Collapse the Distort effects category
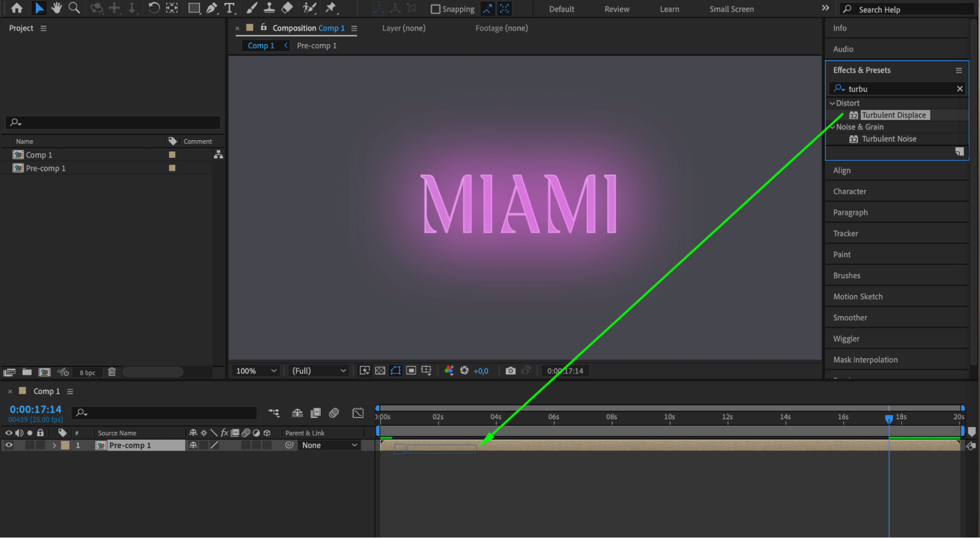Screen dimensions: 980x538 832,103
